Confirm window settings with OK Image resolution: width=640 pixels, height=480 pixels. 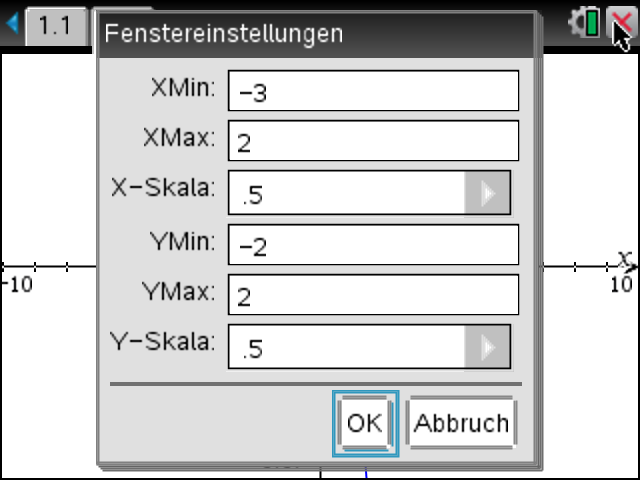click(x=365, y=423)
